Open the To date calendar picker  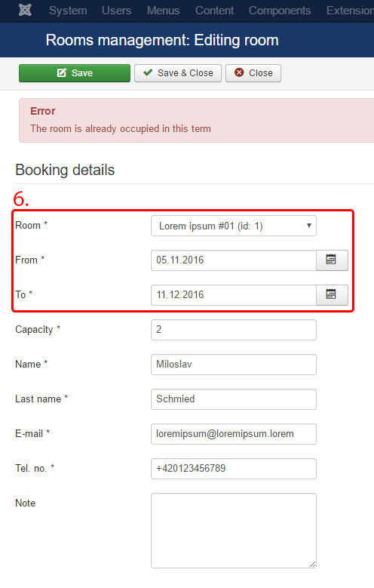[332, 294]
